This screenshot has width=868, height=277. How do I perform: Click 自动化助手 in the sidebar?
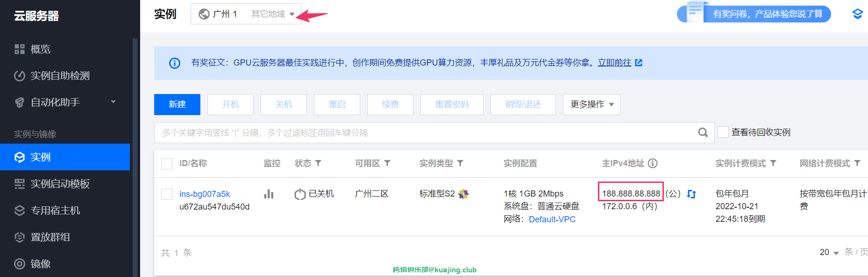(55, 102)
